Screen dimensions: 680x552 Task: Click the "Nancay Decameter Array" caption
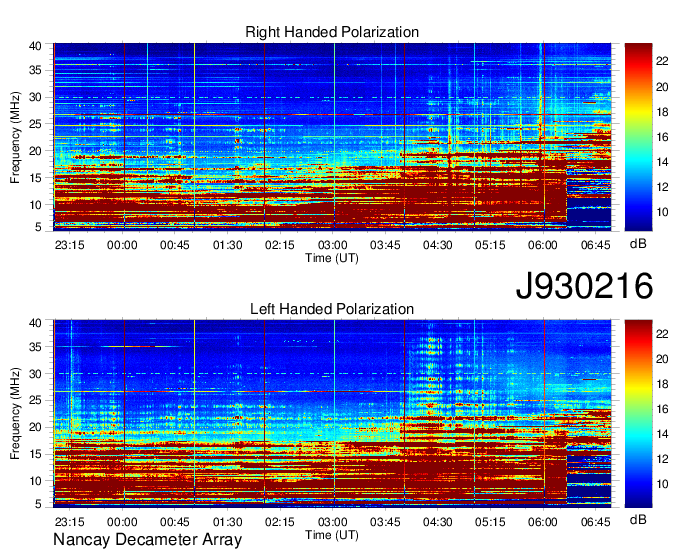pyautogui.click(x=147, y=540)
